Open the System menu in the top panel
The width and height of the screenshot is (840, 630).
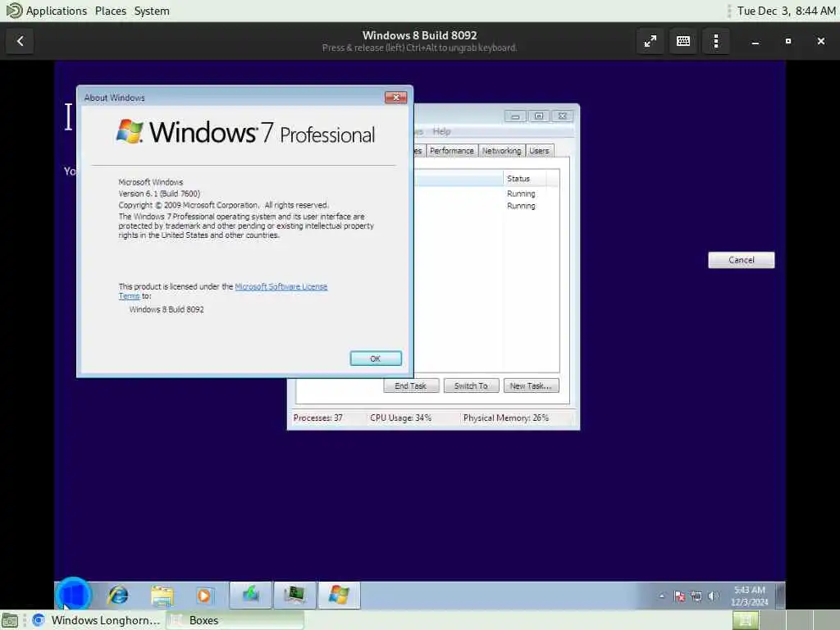[x=152, y=11]
